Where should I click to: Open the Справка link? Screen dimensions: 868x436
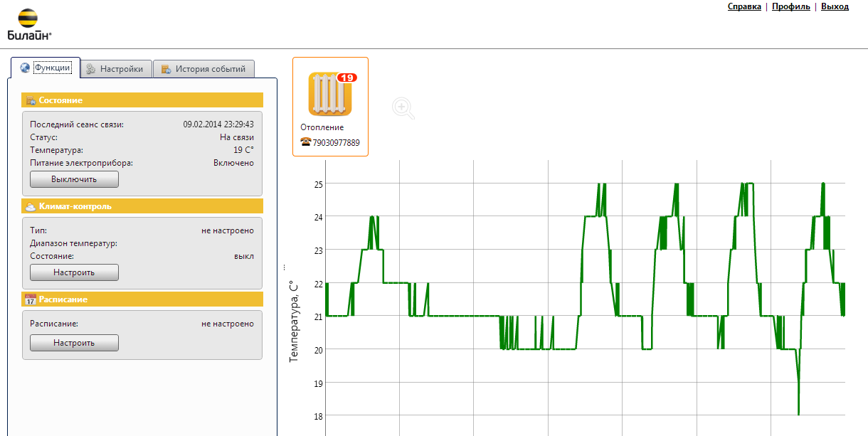[x=744, y=6]
